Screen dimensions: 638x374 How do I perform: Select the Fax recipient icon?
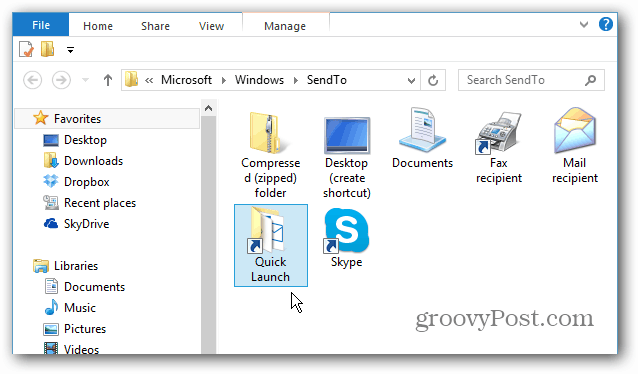pyautogui.click(x=499, y=147)
